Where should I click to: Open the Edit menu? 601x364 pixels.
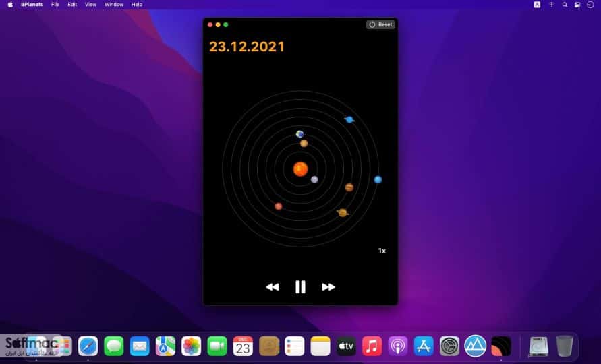point(72,5)
